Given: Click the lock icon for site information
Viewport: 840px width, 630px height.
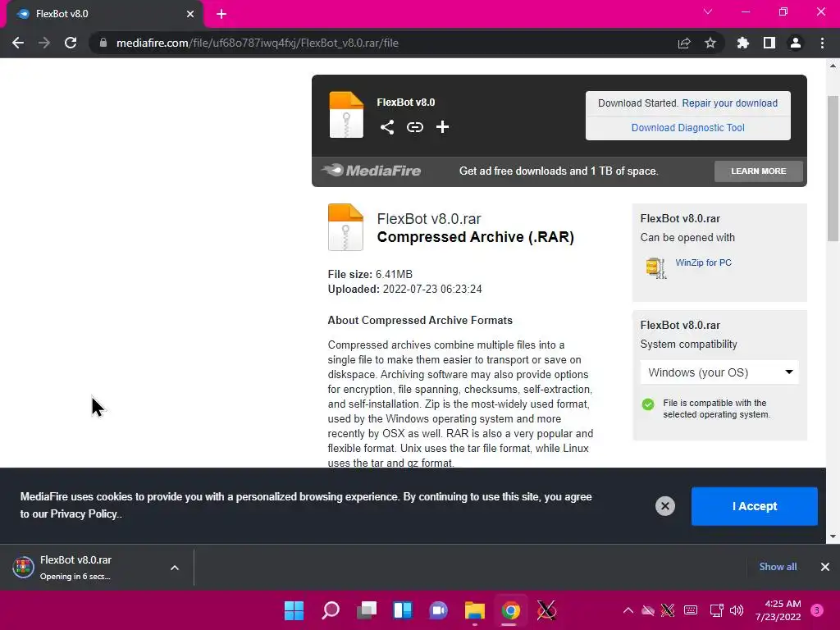Looking at the screenshot, I should pos(103,43).
